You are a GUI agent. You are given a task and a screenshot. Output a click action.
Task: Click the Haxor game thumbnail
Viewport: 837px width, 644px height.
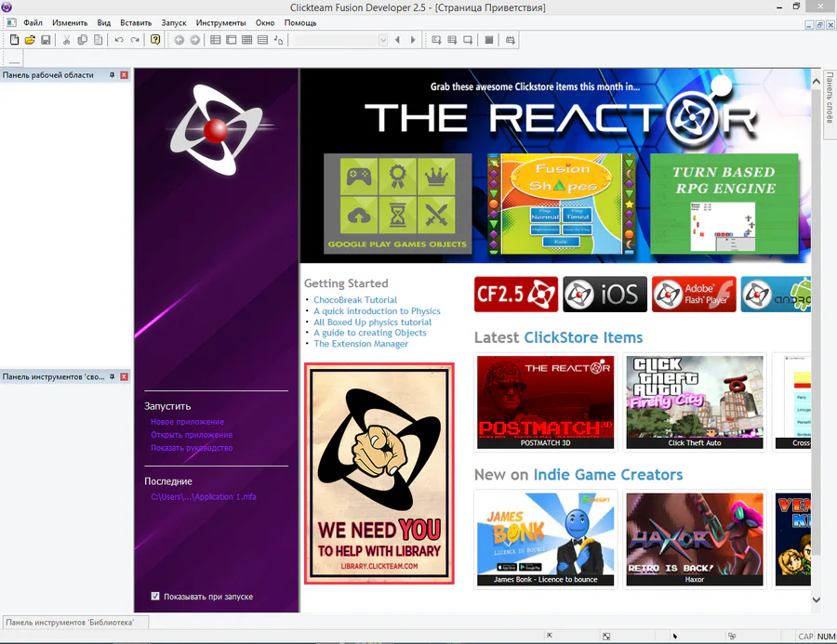[695, 539]
